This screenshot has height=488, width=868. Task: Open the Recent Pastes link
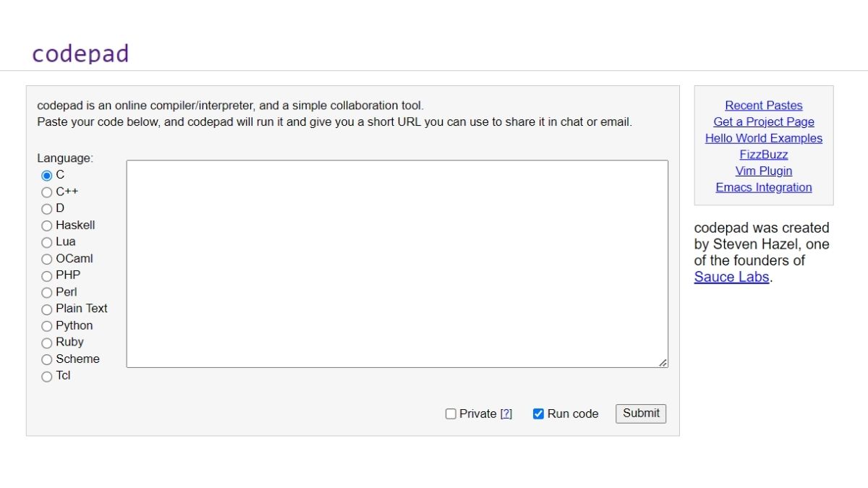[x=763, y=106]
